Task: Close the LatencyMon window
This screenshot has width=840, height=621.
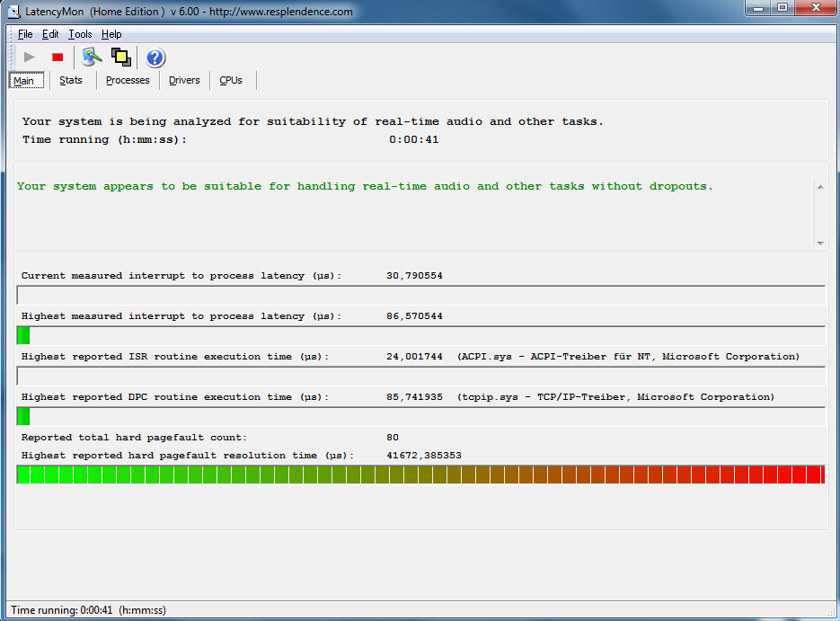Action: click(x=816, y=7)
